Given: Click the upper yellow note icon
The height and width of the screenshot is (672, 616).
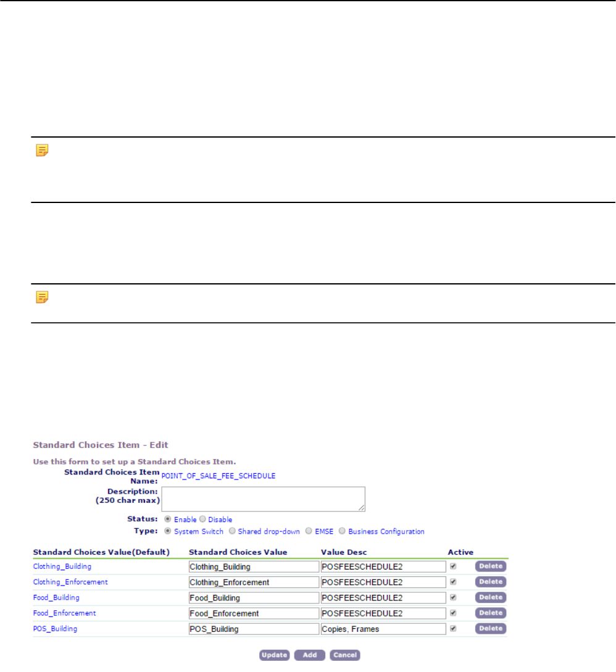Looking at the screenshot, I should (x=42, y=150).
